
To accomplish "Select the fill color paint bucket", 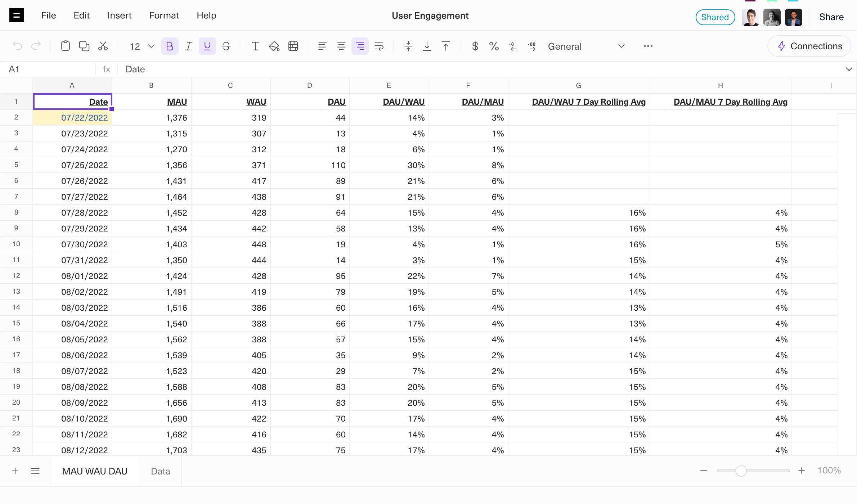I will [274, 46].
